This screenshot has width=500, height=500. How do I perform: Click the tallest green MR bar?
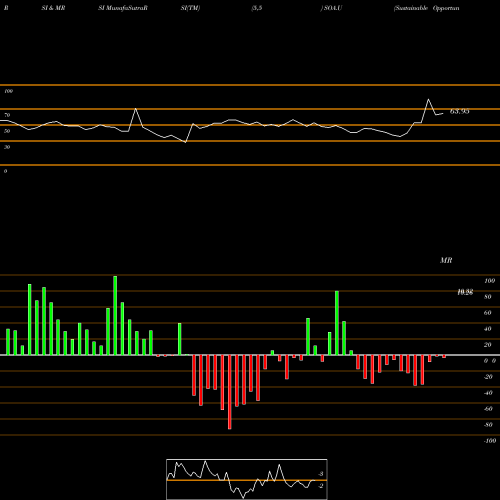click(x=115, y=315)
